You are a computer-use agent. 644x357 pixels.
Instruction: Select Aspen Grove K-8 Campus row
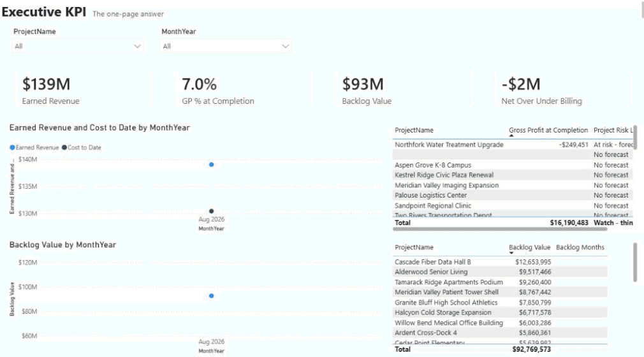513,165
